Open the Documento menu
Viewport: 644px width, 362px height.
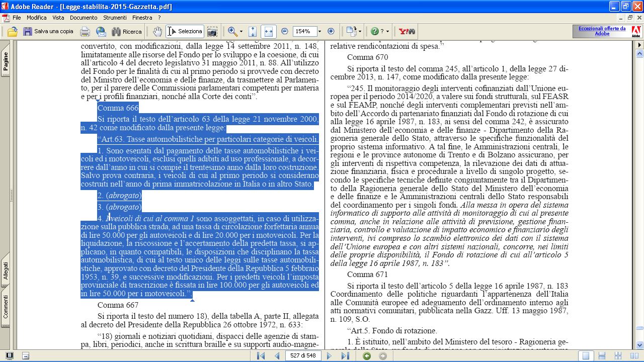(84, 18)
